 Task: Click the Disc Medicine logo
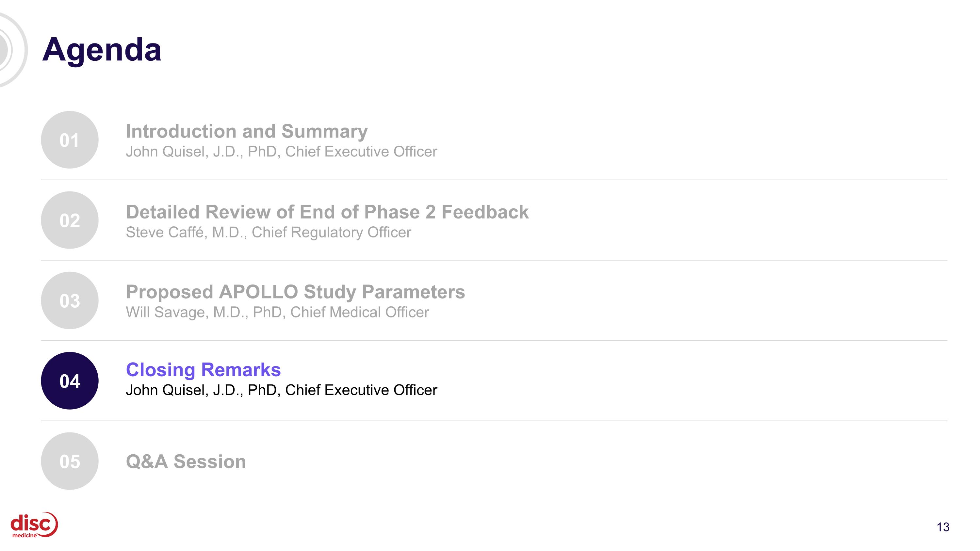point(34,525)
